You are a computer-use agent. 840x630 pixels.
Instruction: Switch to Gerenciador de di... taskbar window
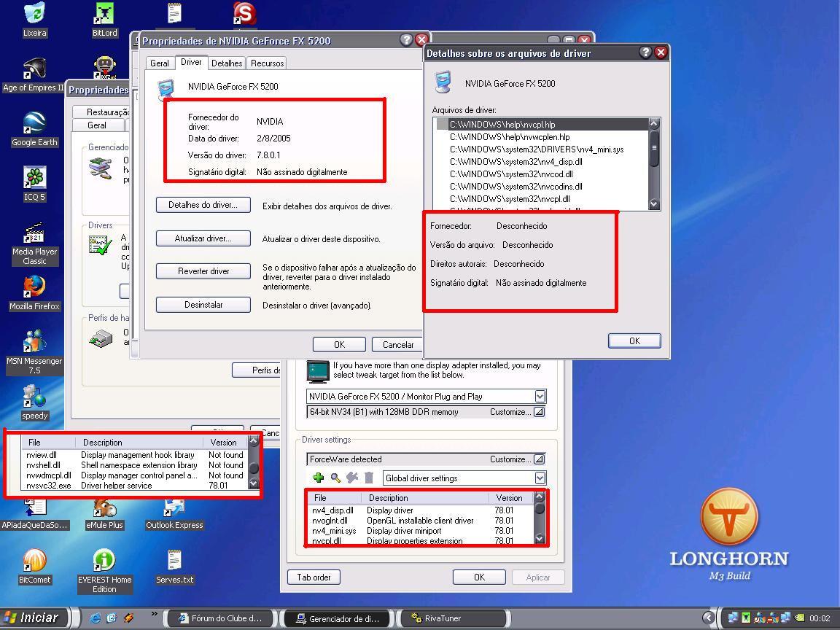pyautogui.click(x=338, y=618)
